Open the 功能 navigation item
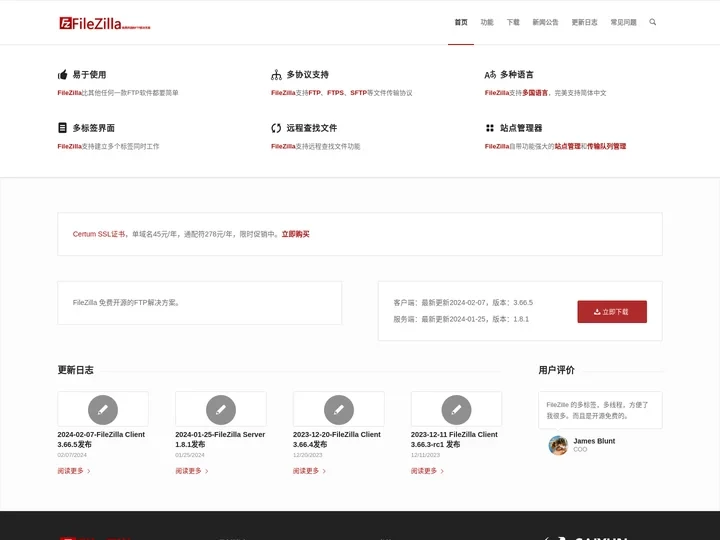Viewport: 720px width, 540px height. click(487, 22)
